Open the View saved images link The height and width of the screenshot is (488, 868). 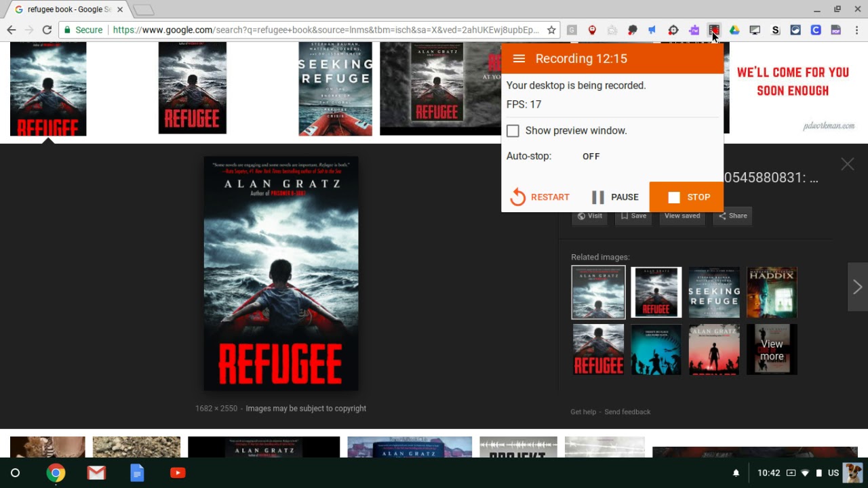point(682,216)
